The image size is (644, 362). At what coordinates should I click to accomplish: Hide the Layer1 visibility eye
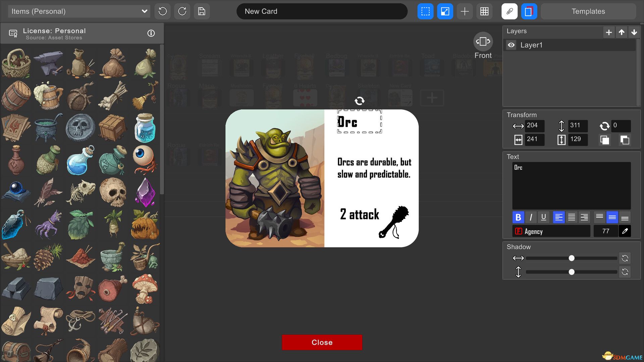511,45
